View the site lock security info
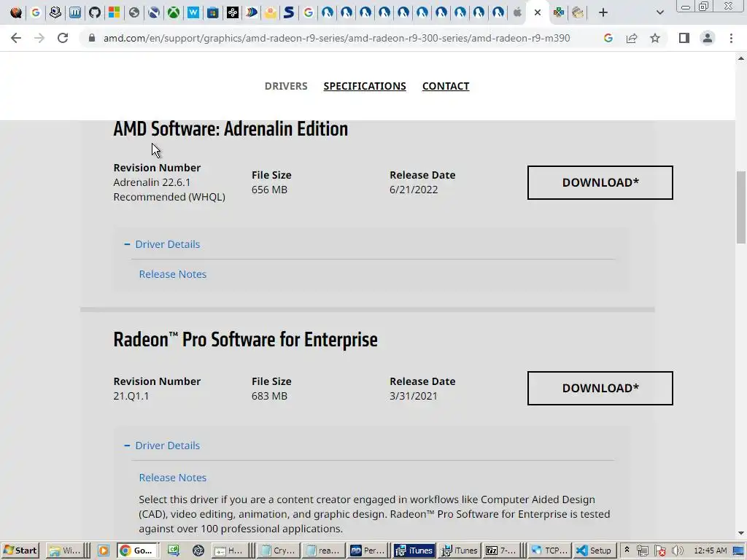 click(x=92, y=38)
